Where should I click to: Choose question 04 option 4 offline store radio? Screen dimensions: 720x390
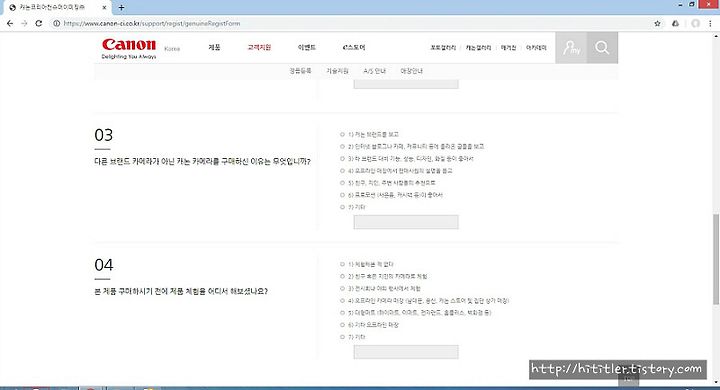pos(342,301)
